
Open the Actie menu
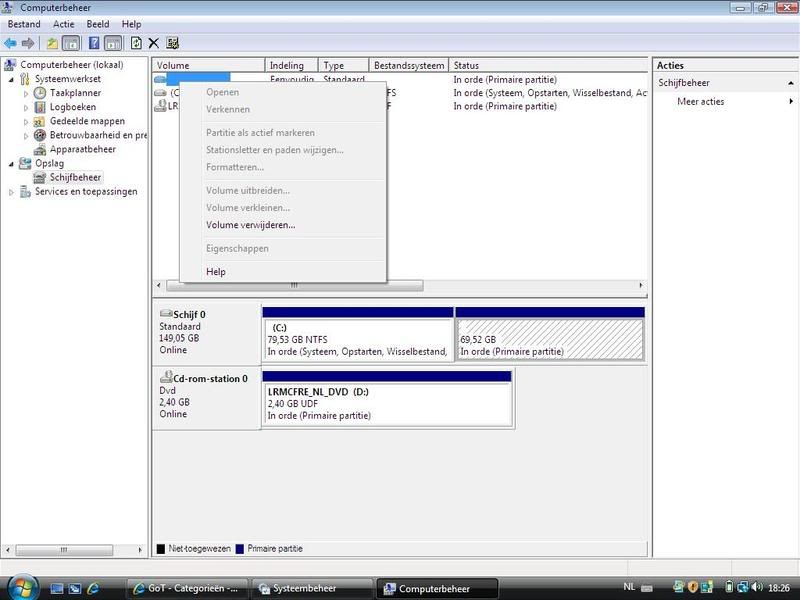click(63, 24)
